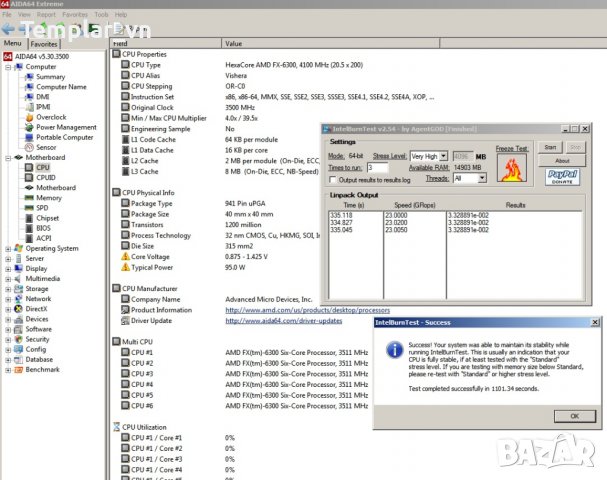Click the DMI icon in sidebar

pos(29,97)
